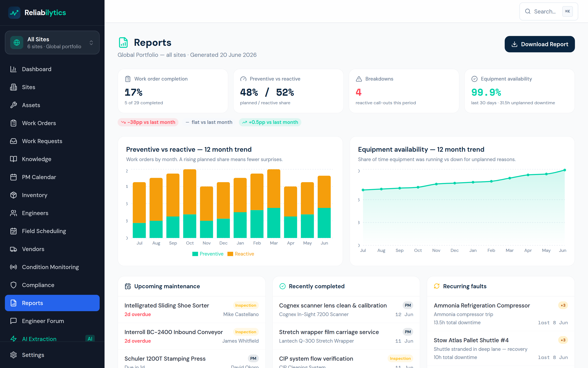Click the Work Requests inbox icon
Viewport: 588px width, 368px height.
pyautogui.click(x=13, y=141)
